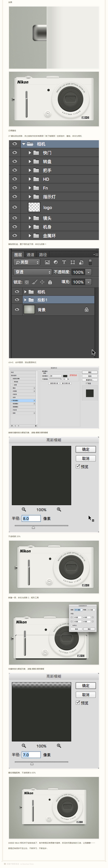Click the lock position move icon

click(42, 282)
